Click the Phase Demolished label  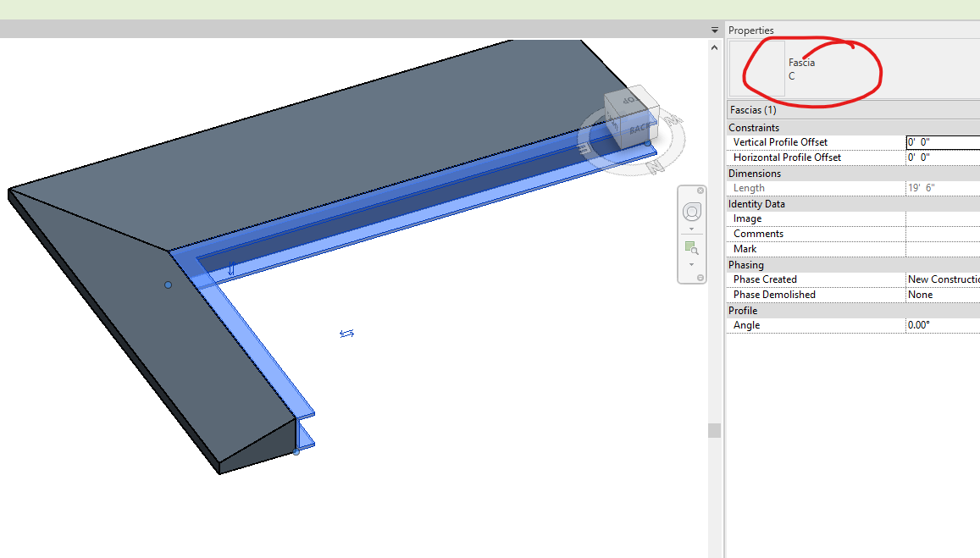click(774, 295)
